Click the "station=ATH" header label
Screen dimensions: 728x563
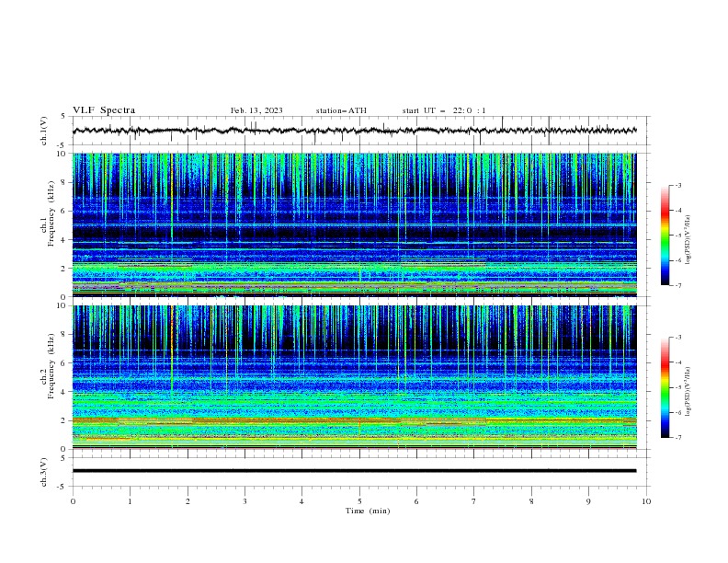tap(341, 110)
